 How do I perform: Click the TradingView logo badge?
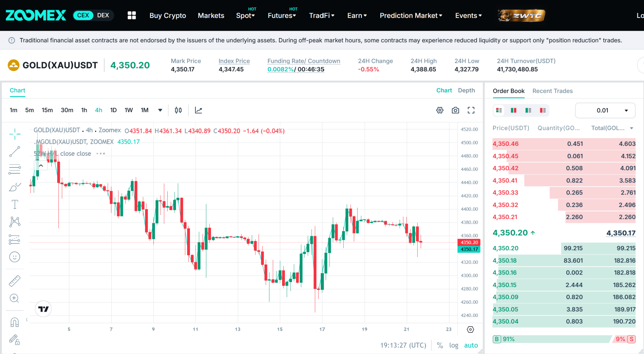(43, 309)
